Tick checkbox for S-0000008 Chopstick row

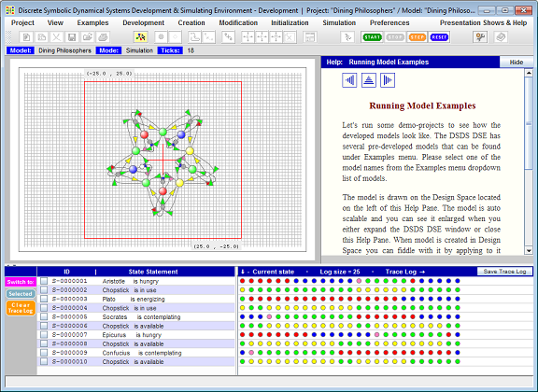click(x=44, y=343)
